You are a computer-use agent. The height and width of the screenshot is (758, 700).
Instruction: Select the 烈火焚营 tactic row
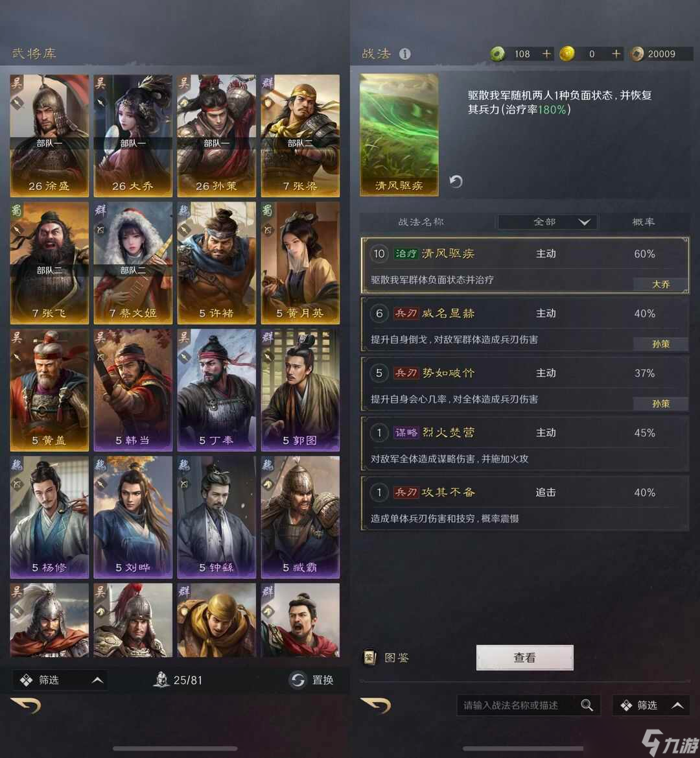[524, 444]
